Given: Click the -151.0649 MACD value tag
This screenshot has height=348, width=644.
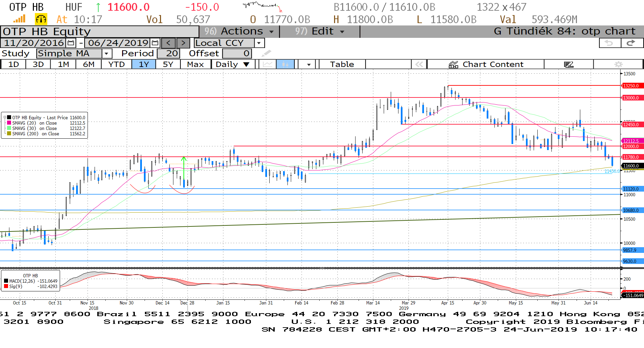Looking at the screenshot, I should pyautogui.click(x=633, y=295).
